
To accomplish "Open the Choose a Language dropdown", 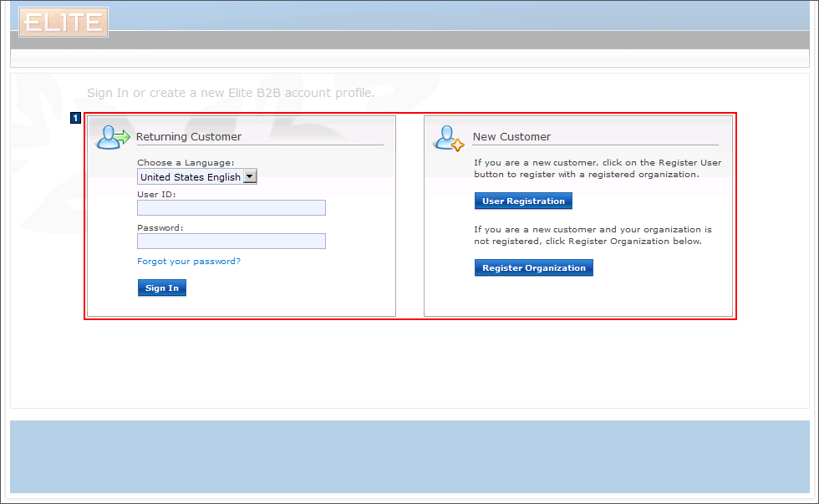I will tap(197, 176).
